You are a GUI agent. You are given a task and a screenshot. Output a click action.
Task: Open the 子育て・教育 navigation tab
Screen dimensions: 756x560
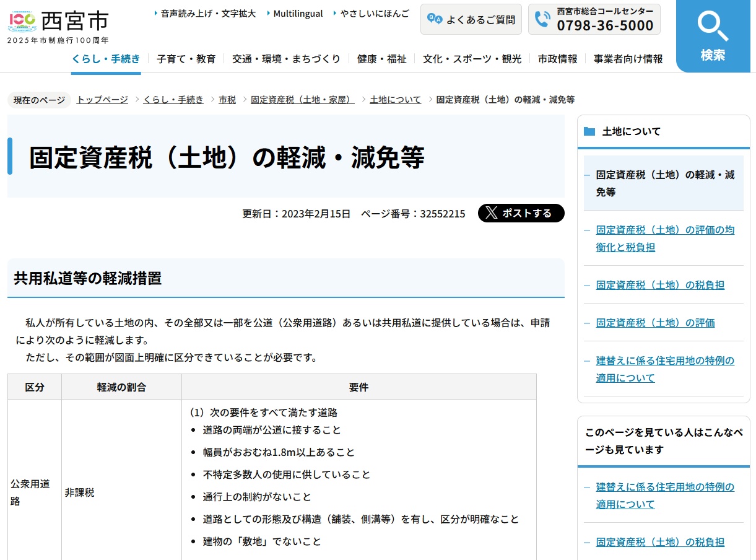point(186,59)
